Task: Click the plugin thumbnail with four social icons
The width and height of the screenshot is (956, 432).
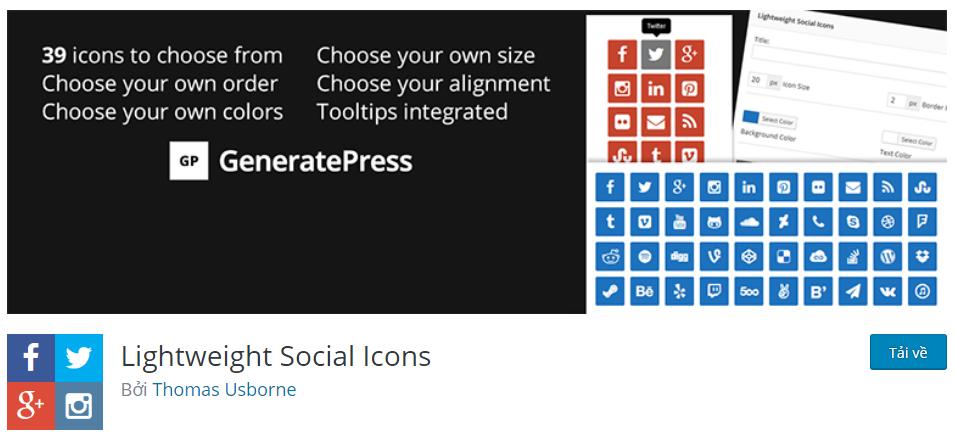Action: [55, 382]
